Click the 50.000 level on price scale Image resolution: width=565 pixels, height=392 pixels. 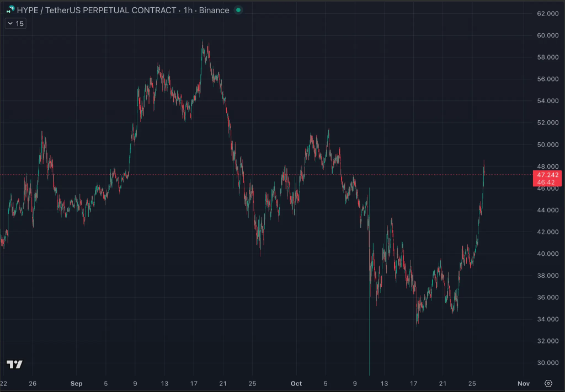pos(547,144)
